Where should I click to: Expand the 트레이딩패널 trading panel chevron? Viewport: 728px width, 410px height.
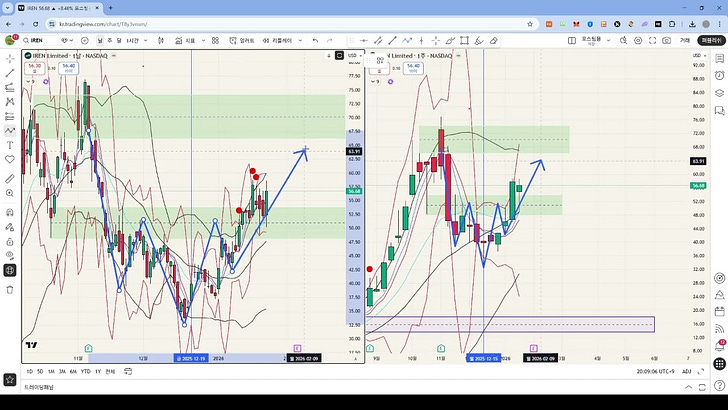point(689,387)
